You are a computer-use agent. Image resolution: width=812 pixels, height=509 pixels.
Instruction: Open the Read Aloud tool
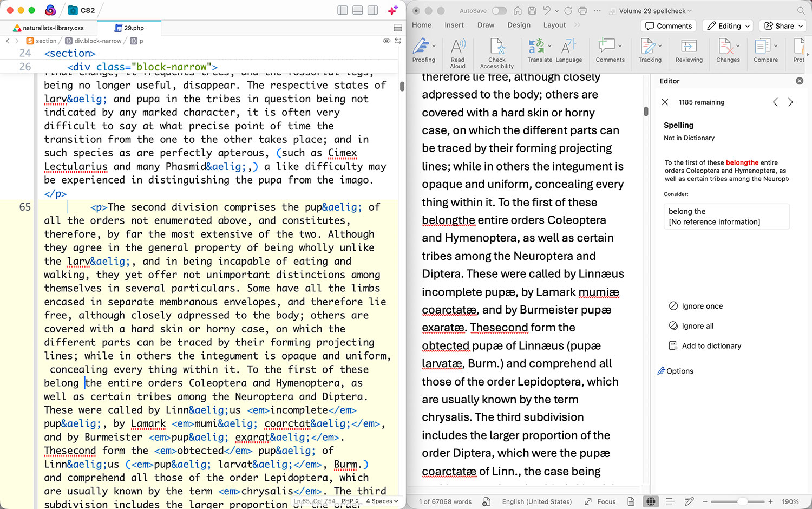pos(457,53)
